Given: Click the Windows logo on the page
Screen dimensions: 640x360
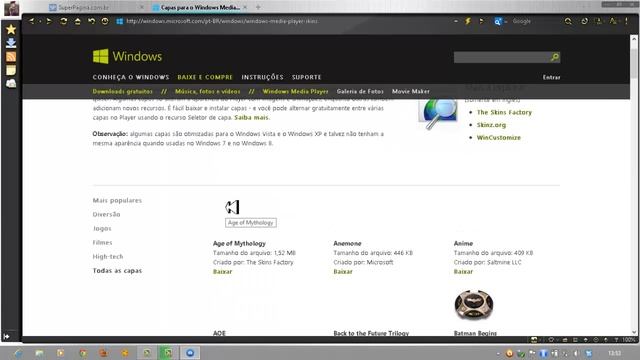Looking at the screenshot, I should pyautogui.click(x=127, y=56).
